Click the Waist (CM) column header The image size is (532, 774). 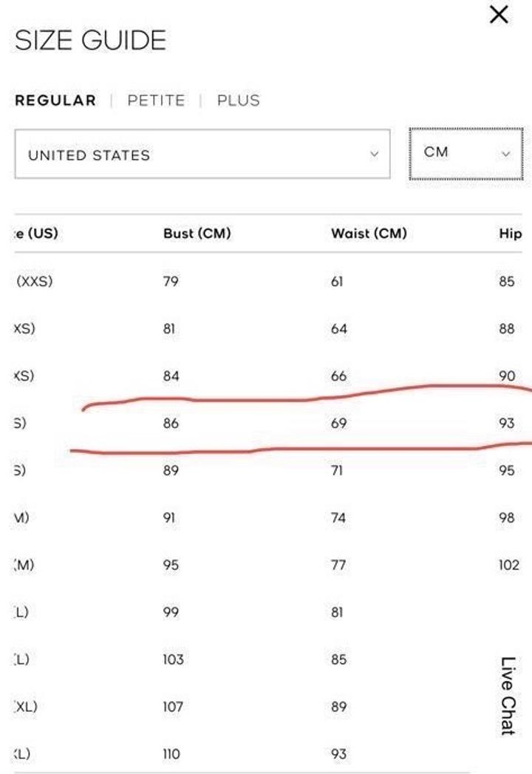coord(369,234)
